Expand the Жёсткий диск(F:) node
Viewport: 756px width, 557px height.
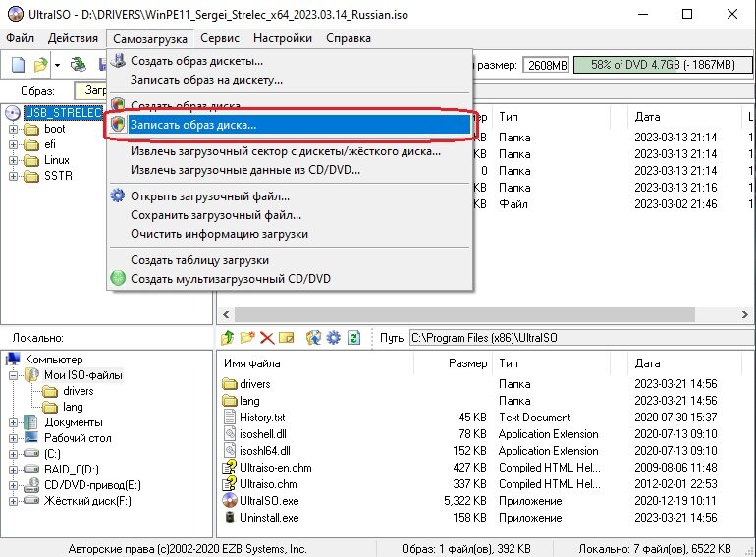point(13,501)
